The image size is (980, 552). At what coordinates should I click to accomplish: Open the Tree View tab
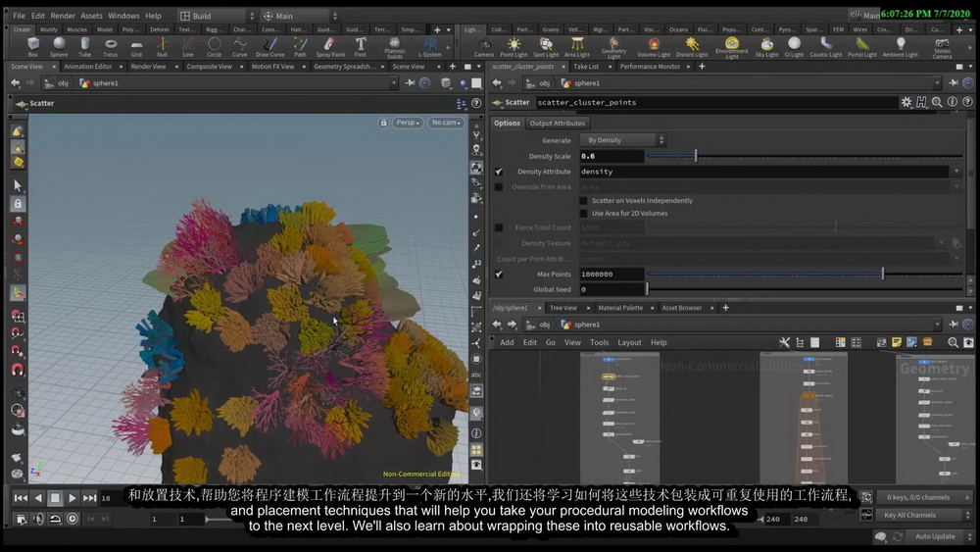[563, 308]
